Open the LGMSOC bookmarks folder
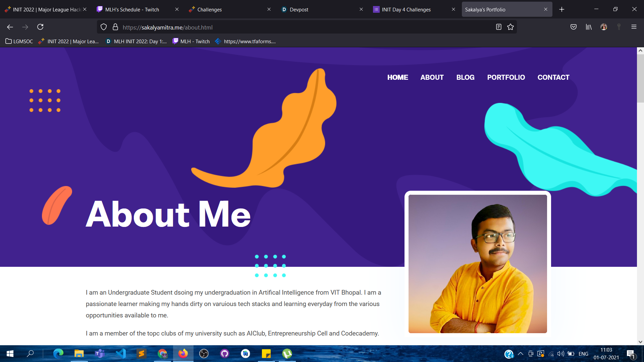Viewport: 644px width, 362px height. [x=19, y=41]
